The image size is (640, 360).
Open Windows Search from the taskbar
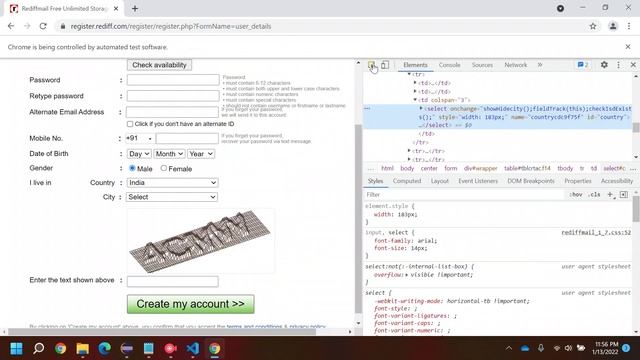38,349
